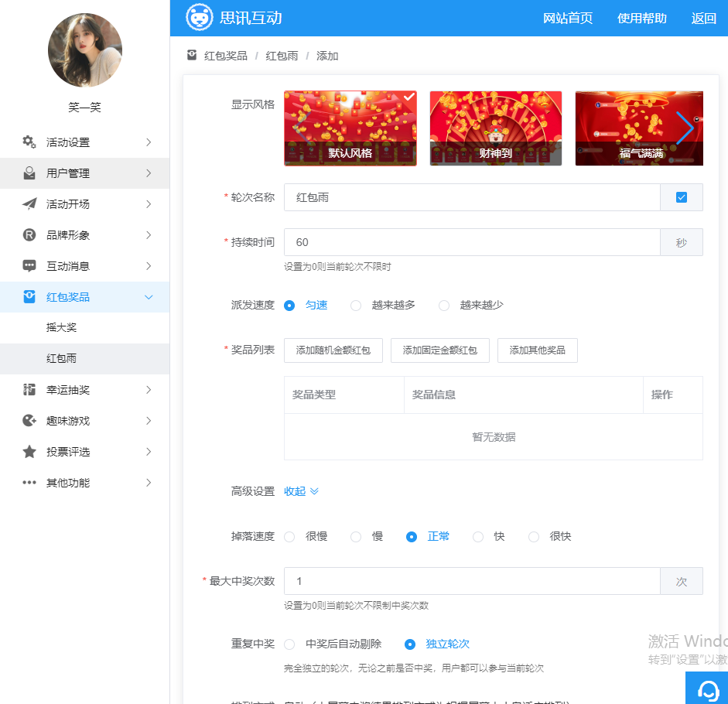Open 红包雨 submenu item
The width and height of the screenshot is (728, 704).
pyautogui.click(x=84, y=358)
